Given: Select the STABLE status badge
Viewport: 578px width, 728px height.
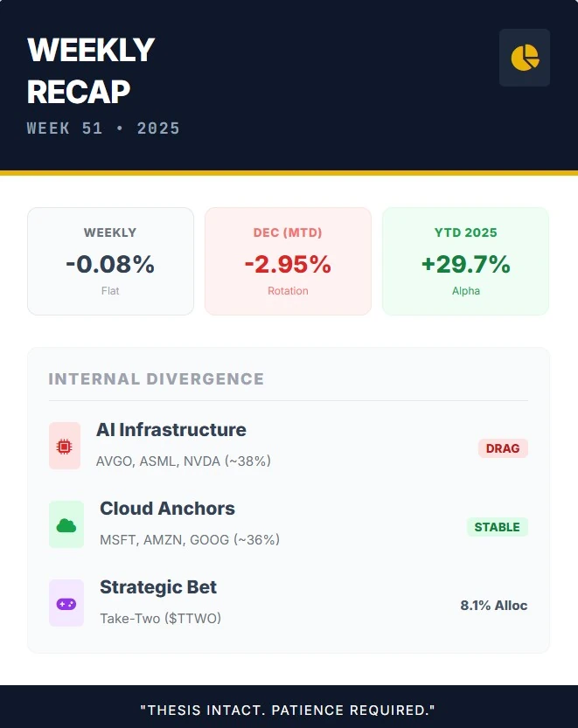Looking at the screenshot, I should tap(498, 527).
